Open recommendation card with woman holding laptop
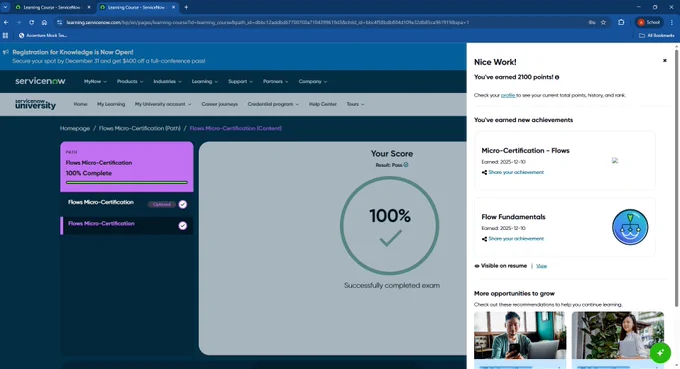 [x=618, y=340]
